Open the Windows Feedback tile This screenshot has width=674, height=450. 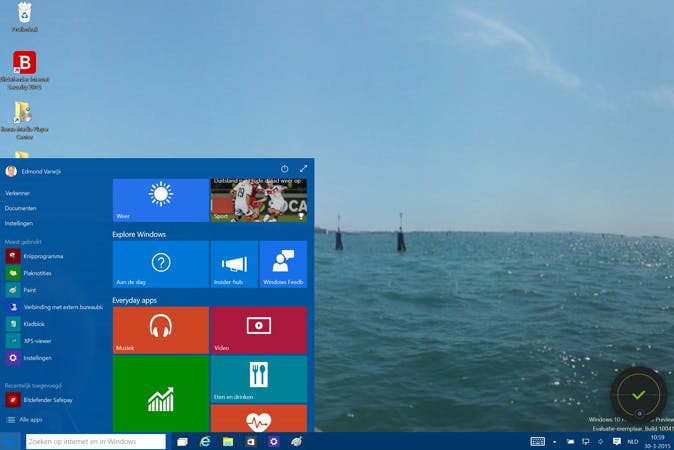pos(283,264)
